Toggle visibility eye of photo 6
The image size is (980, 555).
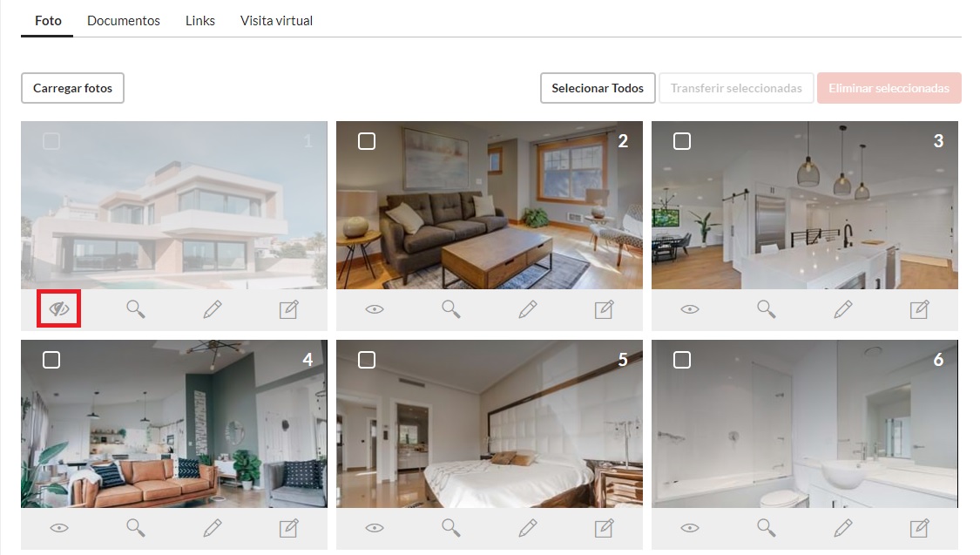coord(689,527)
